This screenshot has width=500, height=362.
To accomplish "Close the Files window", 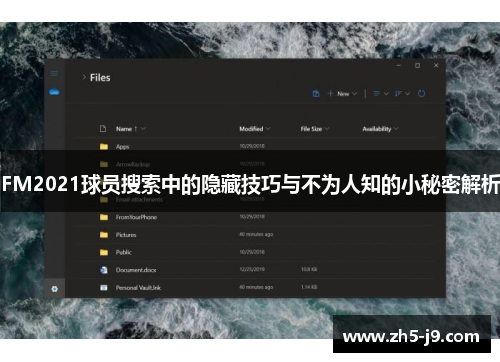I will point(436,66).
